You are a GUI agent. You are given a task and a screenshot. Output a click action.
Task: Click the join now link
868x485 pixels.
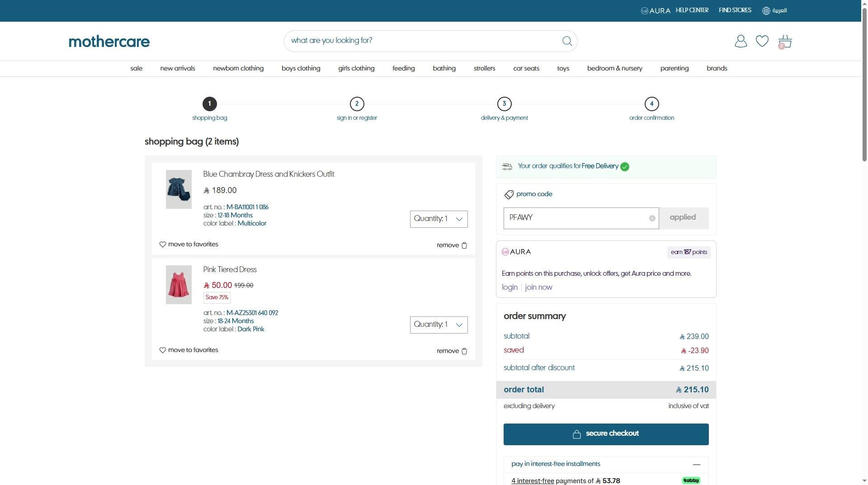[538, 287]
